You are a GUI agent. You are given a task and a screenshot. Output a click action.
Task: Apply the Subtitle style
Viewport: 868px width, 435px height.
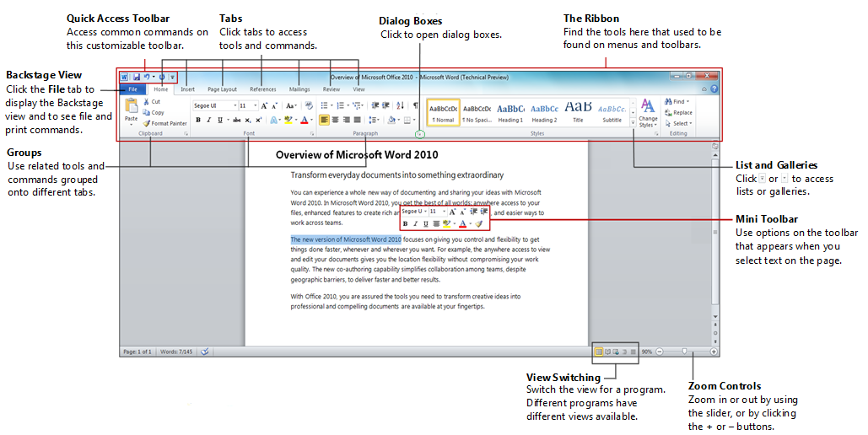point(612,113)
